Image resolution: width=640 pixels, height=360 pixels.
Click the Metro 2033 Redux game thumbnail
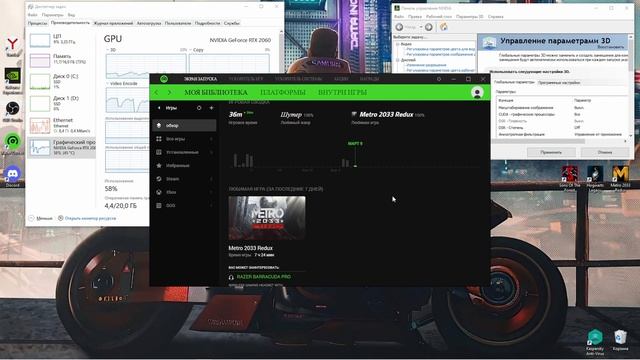point(267,218)
